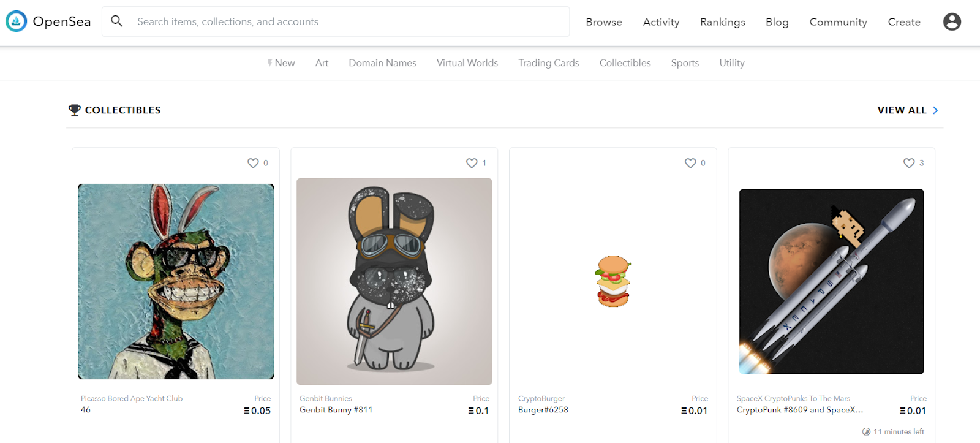Click the lightning icon next to New
980x443 pixels.
[x=269, y=62]
